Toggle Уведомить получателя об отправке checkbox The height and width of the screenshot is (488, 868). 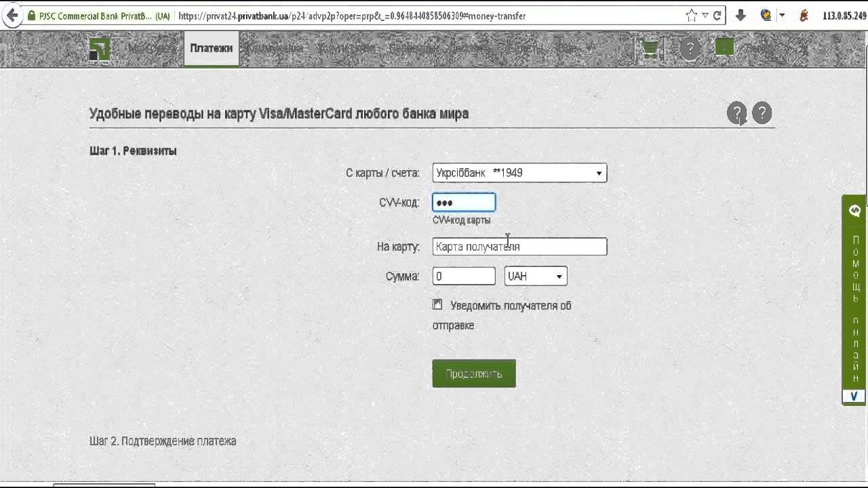[437, 305]
